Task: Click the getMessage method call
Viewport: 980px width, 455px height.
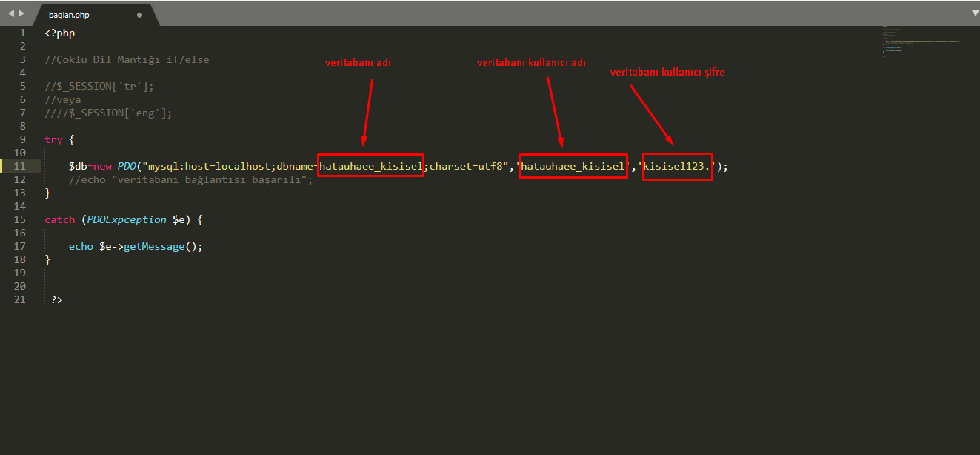Action: tap(154, 247)
